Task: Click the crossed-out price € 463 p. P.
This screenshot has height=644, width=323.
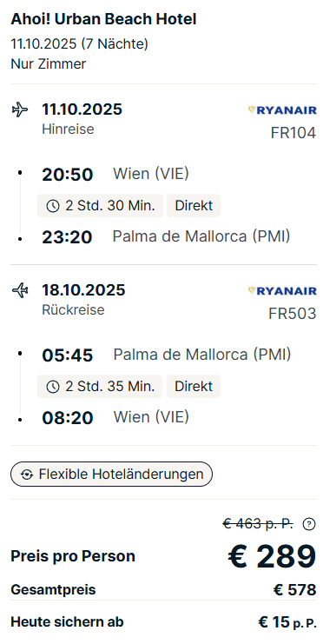Action: pyautogui.click(x=258, y=524)
